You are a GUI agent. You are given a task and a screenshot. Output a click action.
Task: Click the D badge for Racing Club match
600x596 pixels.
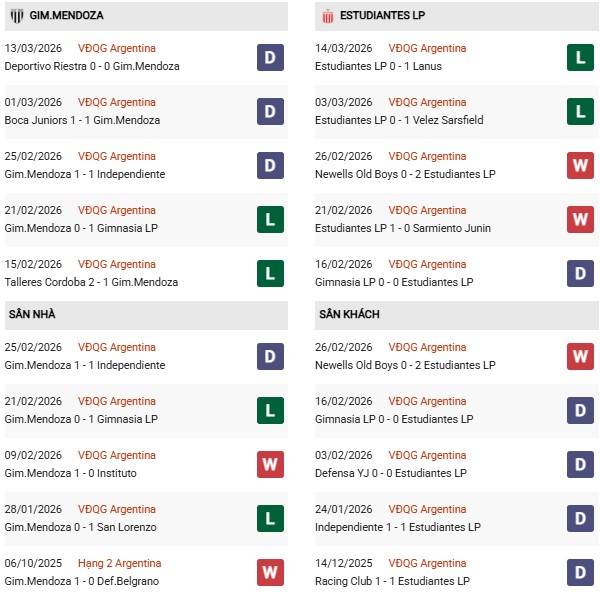tap(580, 573)
